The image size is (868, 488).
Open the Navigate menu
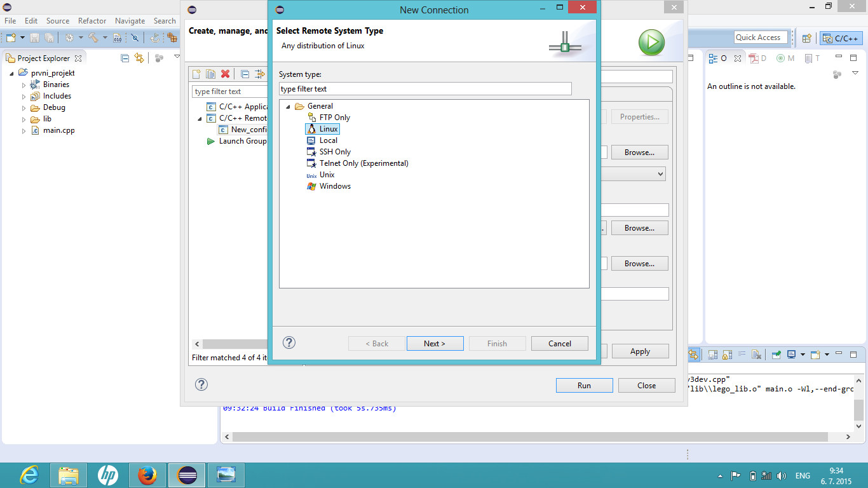tap(130, 21)
